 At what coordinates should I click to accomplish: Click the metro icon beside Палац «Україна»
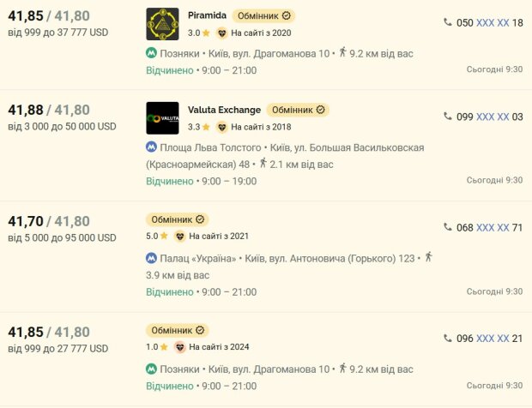(x=151, y=258)
